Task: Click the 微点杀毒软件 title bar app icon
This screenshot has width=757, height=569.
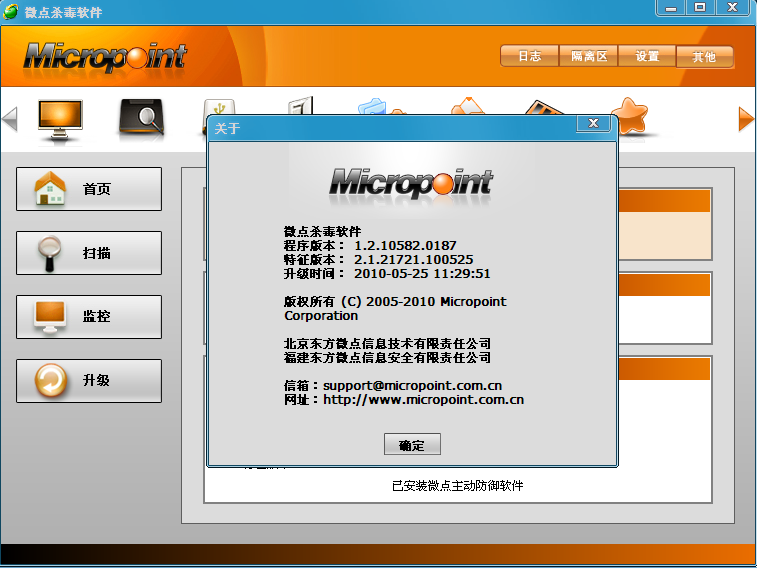Action: pyautogui.click(x=11, y=12)
